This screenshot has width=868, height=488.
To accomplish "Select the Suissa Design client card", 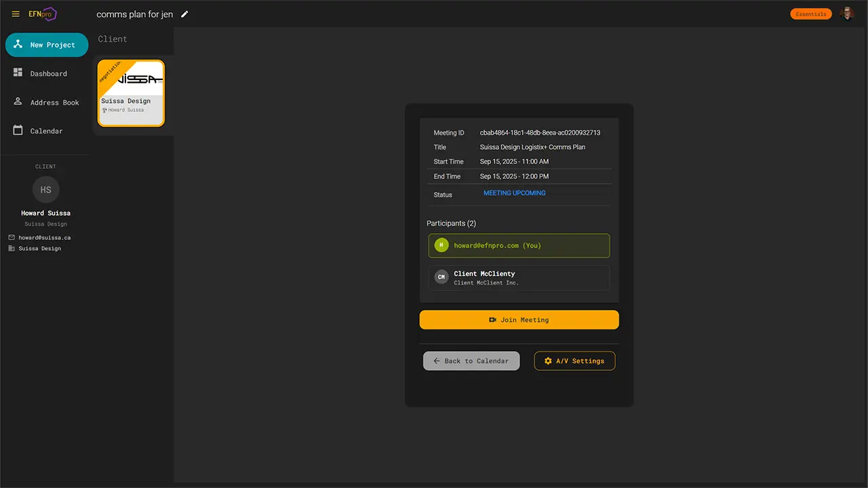I will click(131, 94).
